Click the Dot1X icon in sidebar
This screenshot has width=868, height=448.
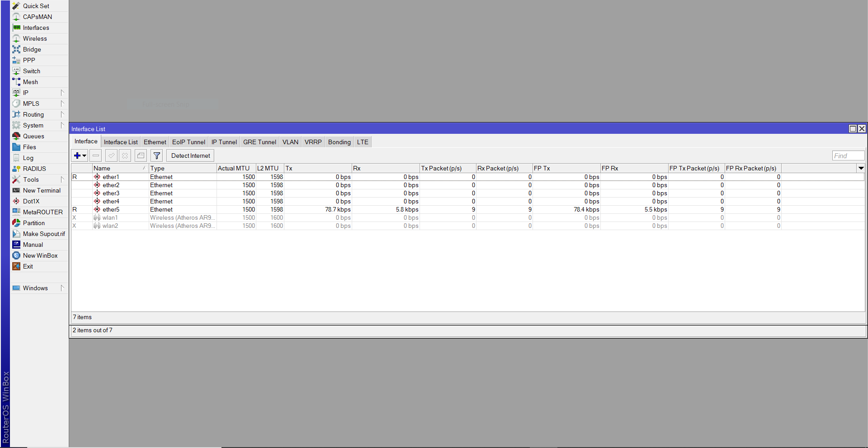tap(16, 201)
